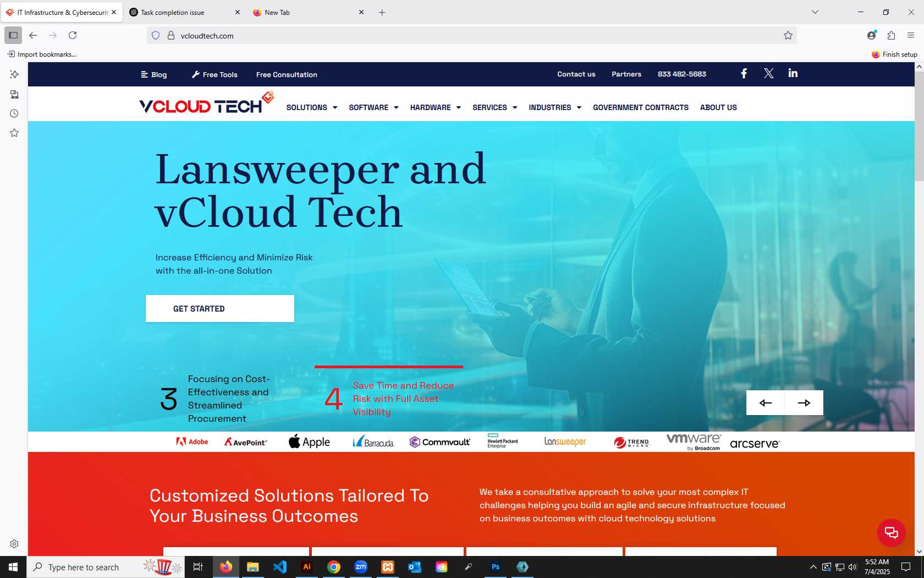924x578 pixels.
Task: Open Outlook from the taskbar
Action: click(414, 566)
